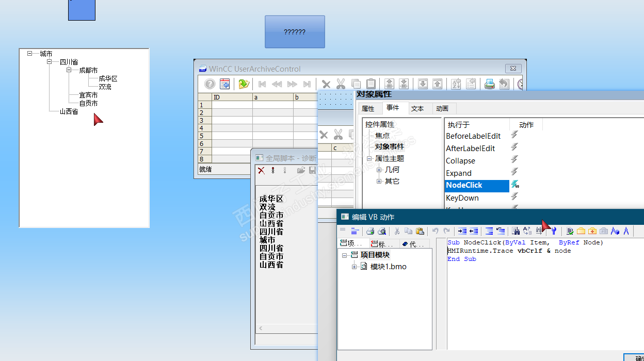Click horizontal scrollbar in diagnostics window
The image size is (644, 361).
[287, 328]
